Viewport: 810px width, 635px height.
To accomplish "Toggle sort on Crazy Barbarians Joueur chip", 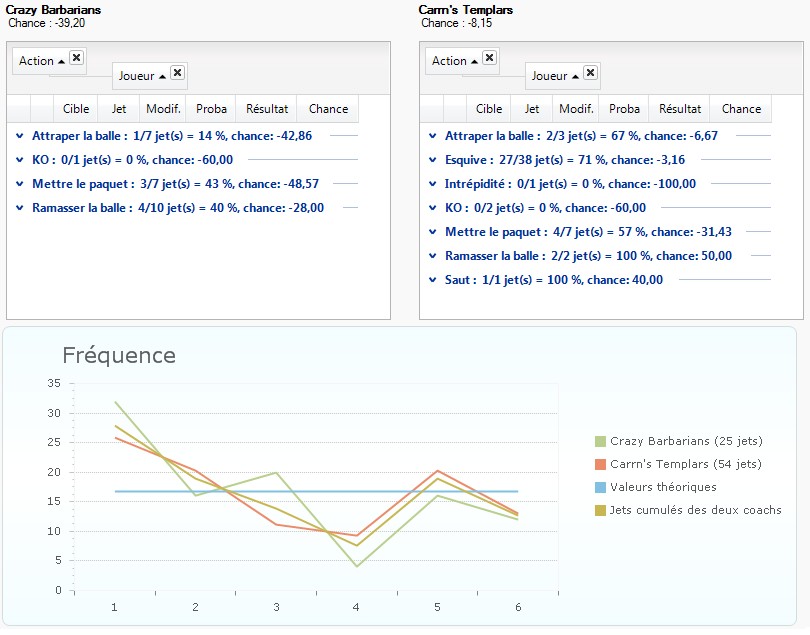I will pyautogui.click(x=137, y=76).
